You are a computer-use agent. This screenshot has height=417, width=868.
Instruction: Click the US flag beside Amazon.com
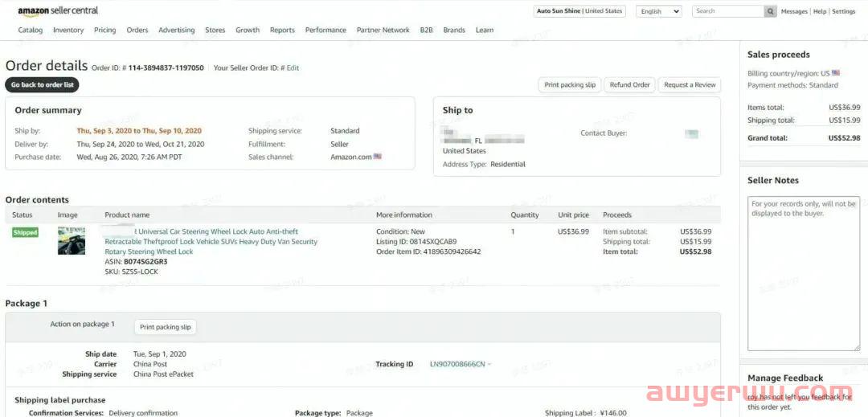(x=378, y=157)
